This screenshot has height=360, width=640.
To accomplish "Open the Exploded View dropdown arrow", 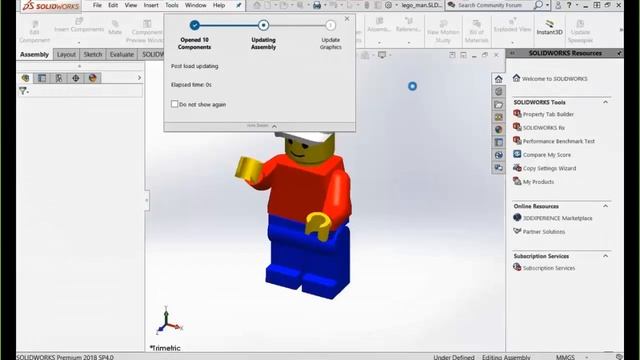I will pyautogui.click(x=512, y=42).
